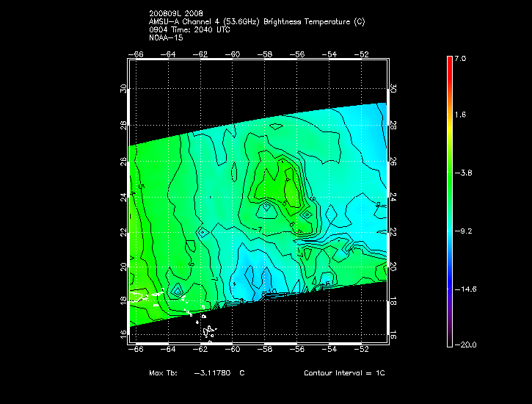
Task: Click the 1.6 color scale label
Action: coord(459,115)
